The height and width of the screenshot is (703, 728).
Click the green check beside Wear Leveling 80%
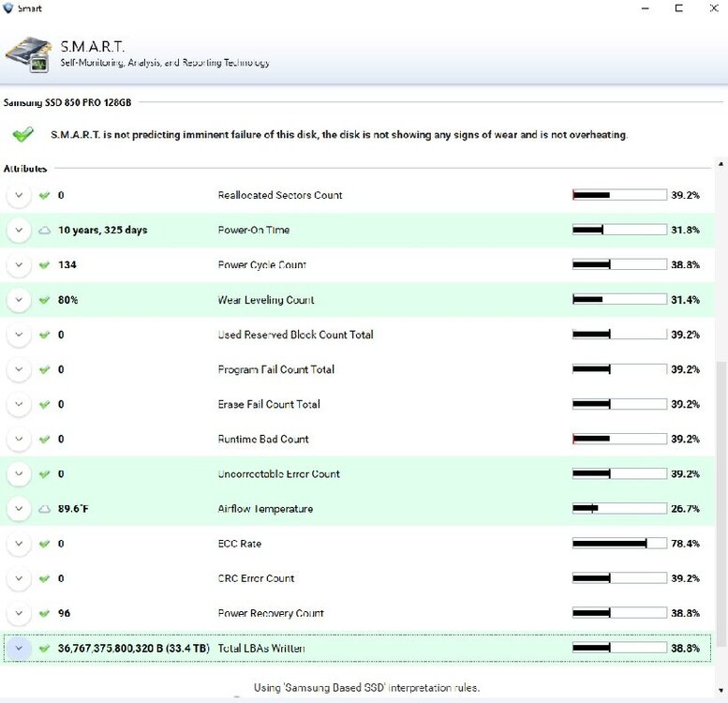44,300
